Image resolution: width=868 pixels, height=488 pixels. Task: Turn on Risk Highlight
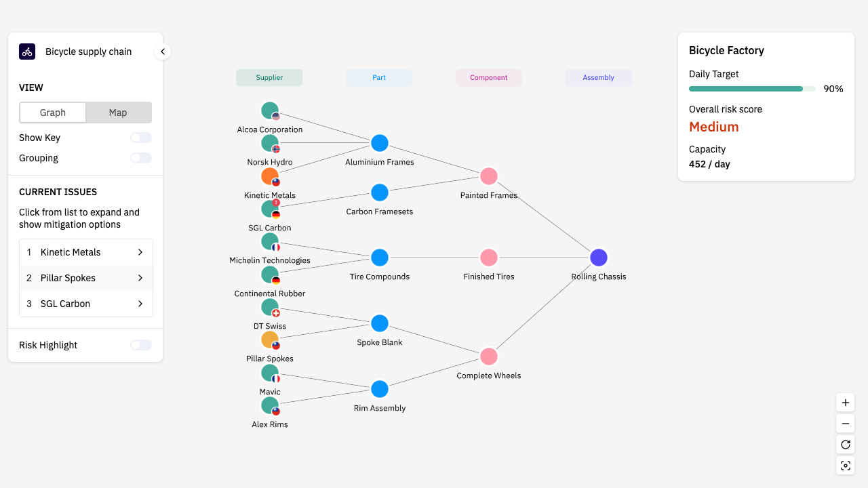(140, 345)
